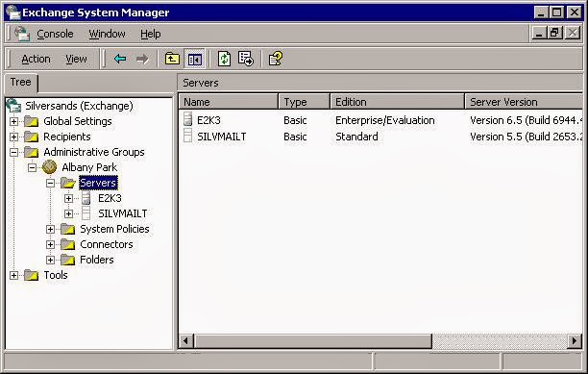Screen dimensions: 588x374
Task: Click the Forward arrow toolbar icon
Action: pos(142,59)
